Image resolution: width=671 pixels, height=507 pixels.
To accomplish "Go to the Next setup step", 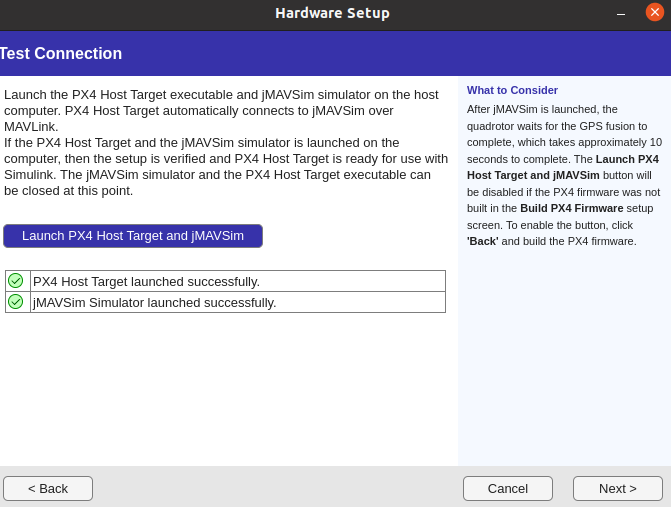I will (618, 488).
